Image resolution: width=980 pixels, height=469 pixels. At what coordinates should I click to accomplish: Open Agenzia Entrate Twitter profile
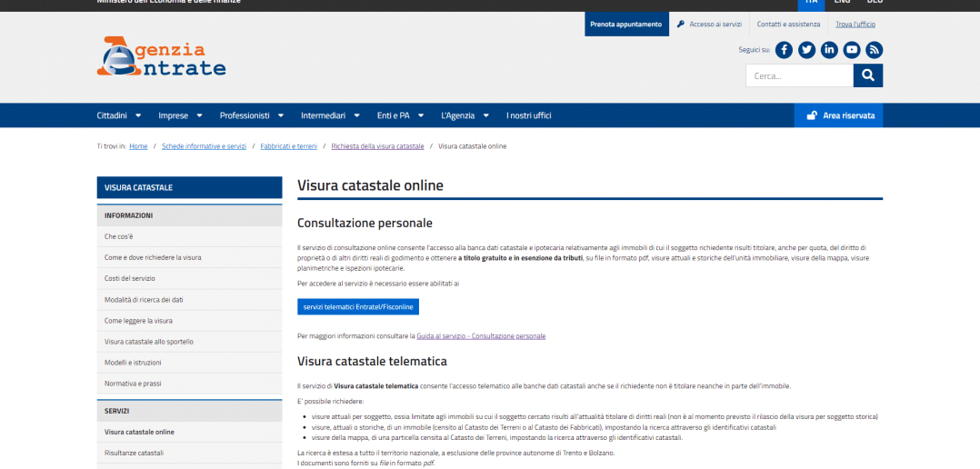(806, 50)
